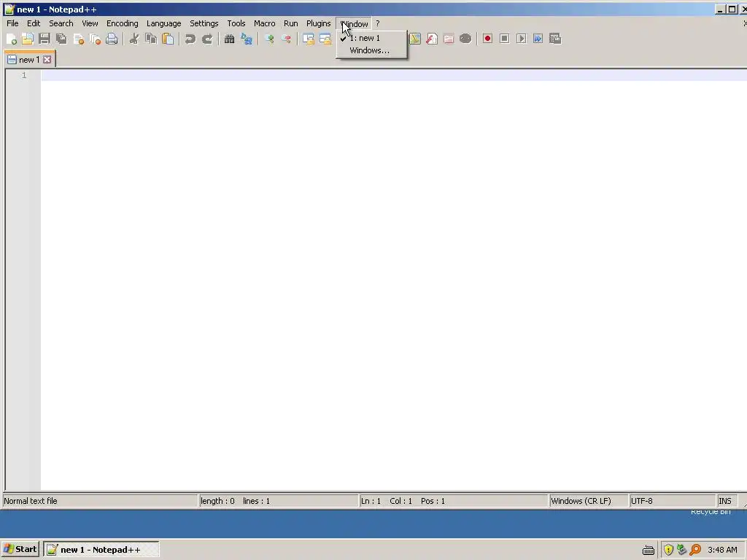Click the on-screen keyboard tray icon
The width and height of the screenshot is (747, 560).
tap(649, 550)
